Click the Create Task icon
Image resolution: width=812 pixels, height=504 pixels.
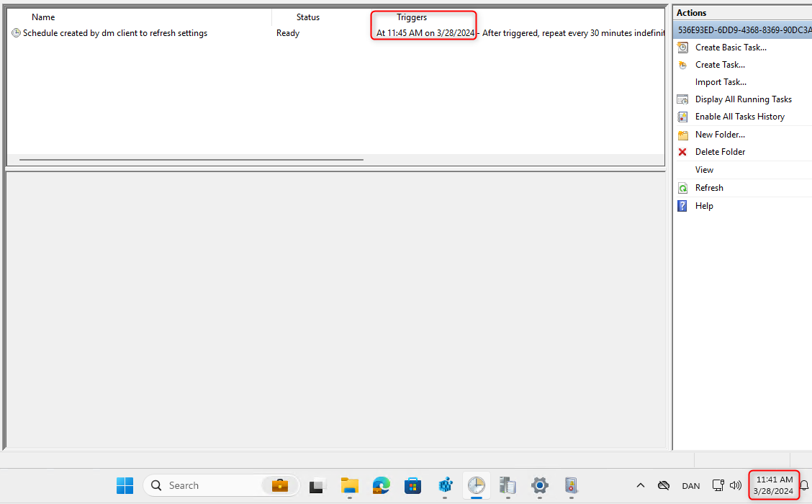(x=682, y=65)
